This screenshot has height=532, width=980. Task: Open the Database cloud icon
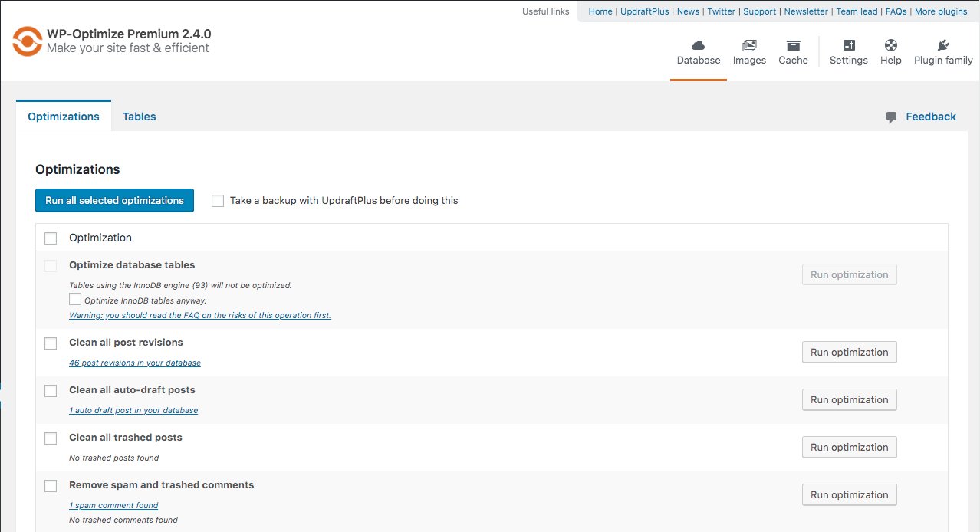point(699,45)
